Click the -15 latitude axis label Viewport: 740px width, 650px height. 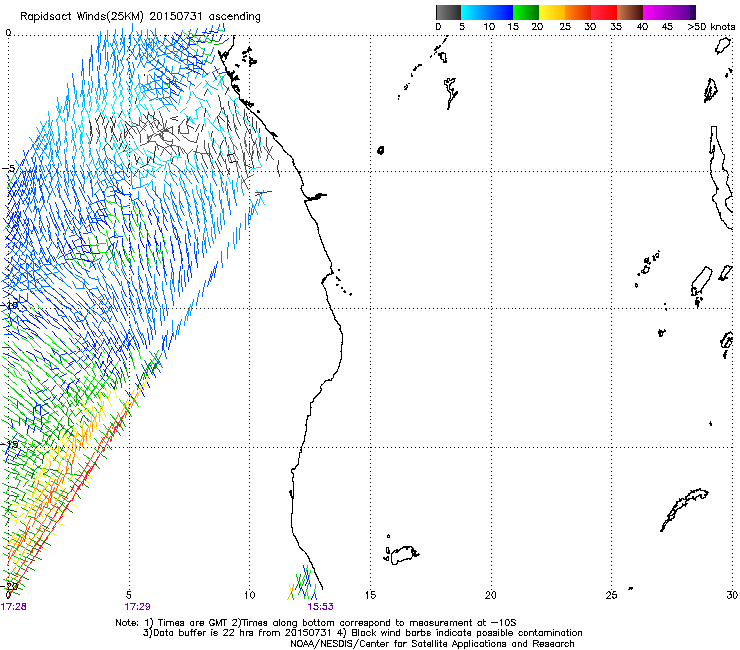[x=10, y=444]
